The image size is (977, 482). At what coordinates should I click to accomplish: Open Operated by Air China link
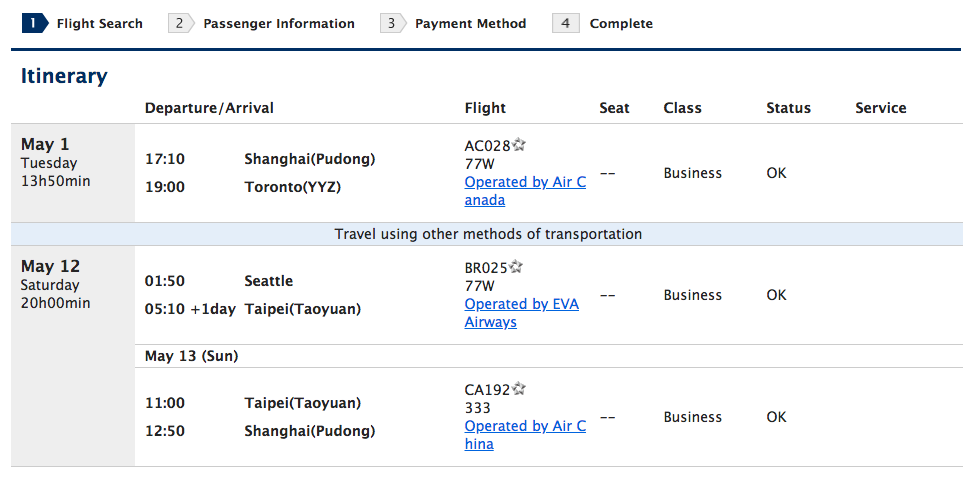click(525, 435)
